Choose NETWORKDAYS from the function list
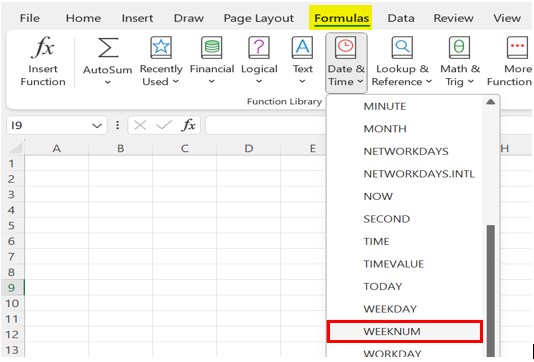This screenshot has height=362, width=534. pos(405,151)
